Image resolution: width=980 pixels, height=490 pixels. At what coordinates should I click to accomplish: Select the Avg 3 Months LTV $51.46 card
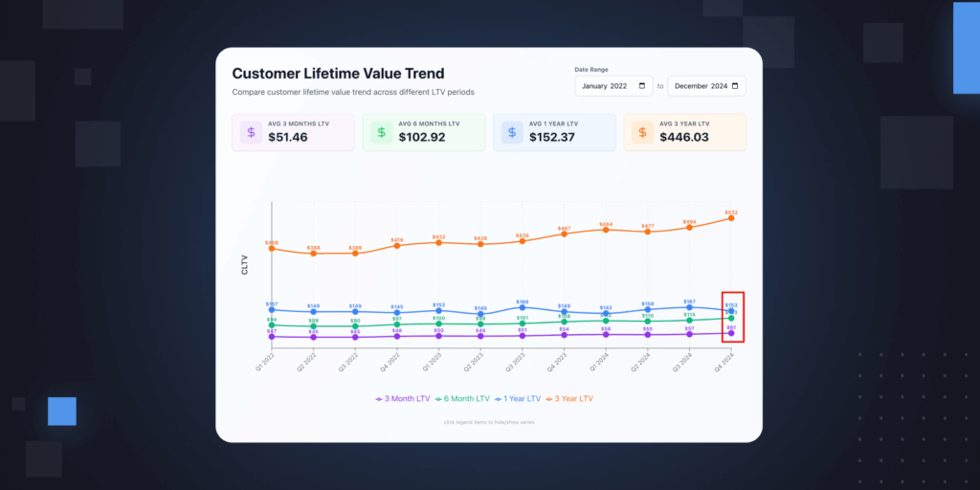coord(293,132)
